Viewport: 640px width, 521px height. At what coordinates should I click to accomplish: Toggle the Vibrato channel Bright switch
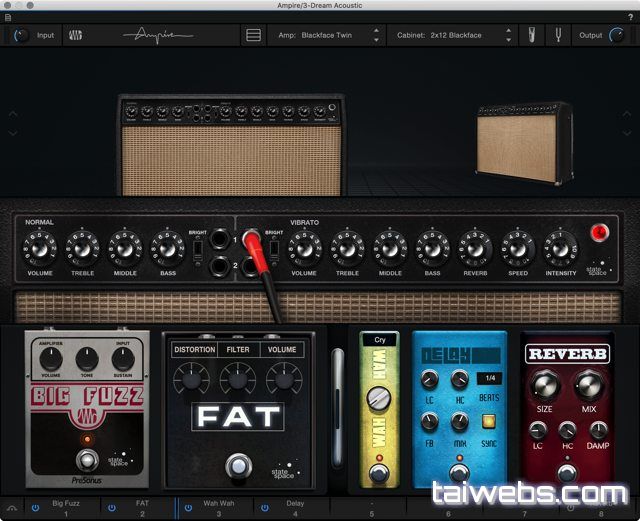(x=274, y=247)
